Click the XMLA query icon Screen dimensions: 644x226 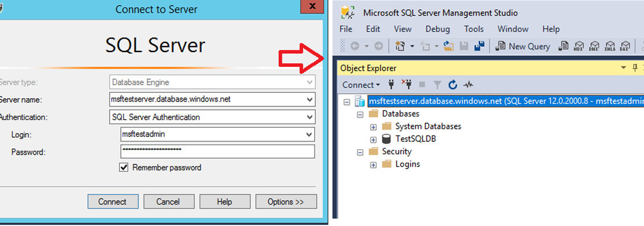pyautogui.click(x=610, y=46)
